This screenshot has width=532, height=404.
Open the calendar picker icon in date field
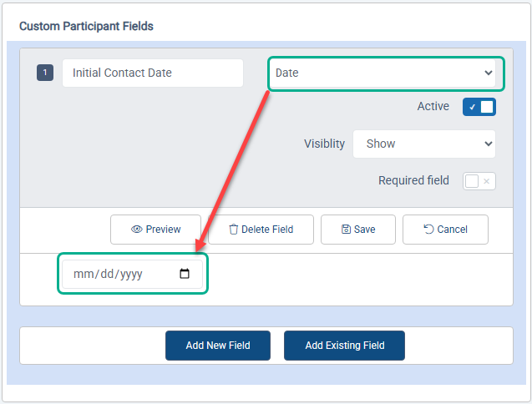[185, 274]
